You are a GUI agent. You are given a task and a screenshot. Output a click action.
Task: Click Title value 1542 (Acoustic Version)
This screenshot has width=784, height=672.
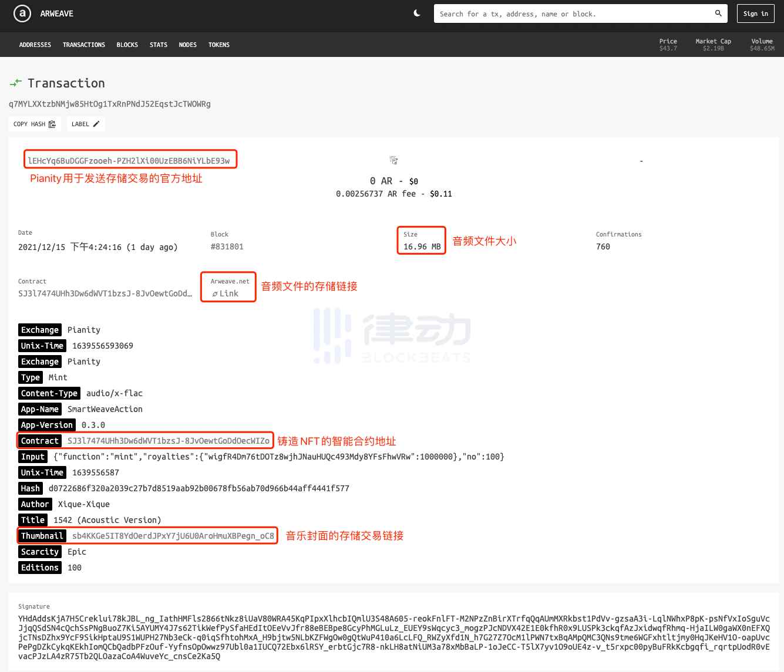pos(107,520)
